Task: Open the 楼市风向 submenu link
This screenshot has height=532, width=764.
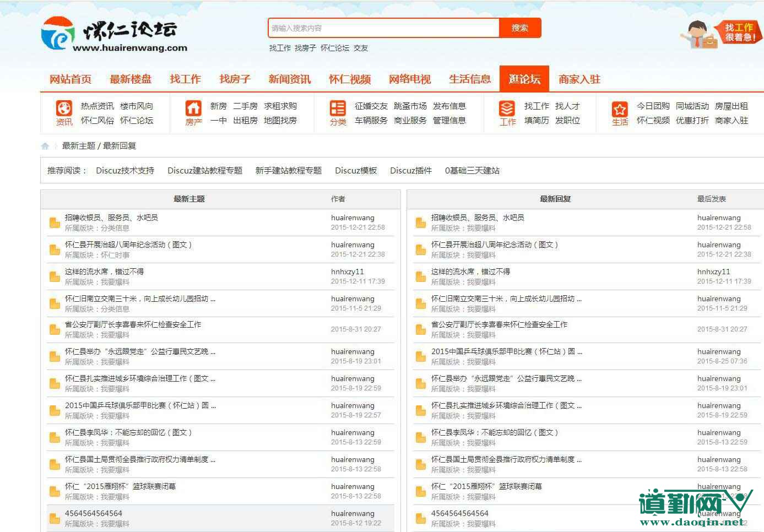Action: pyautogui.click(x=137, y=106)
